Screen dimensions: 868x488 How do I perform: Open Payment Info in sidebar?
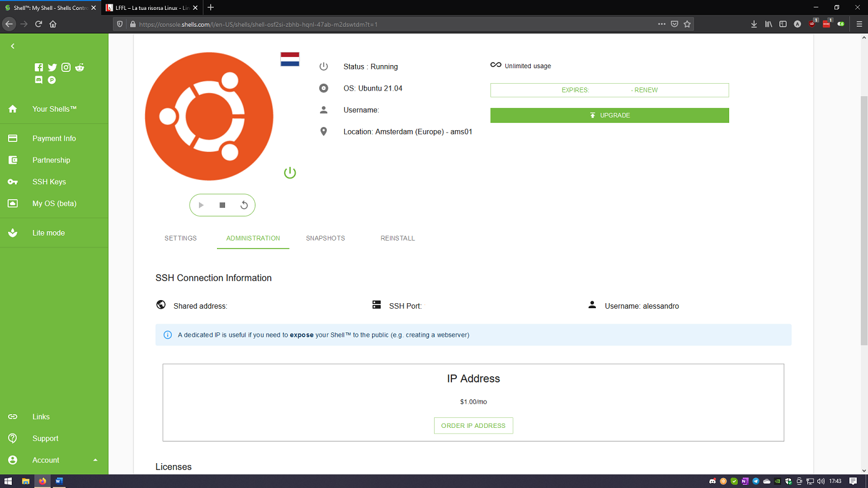54,138
